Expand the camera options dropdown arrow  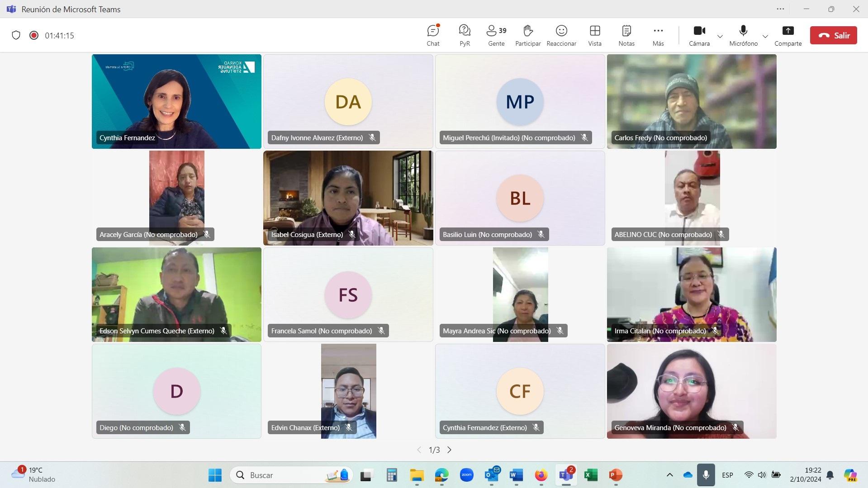click(720, 36)
